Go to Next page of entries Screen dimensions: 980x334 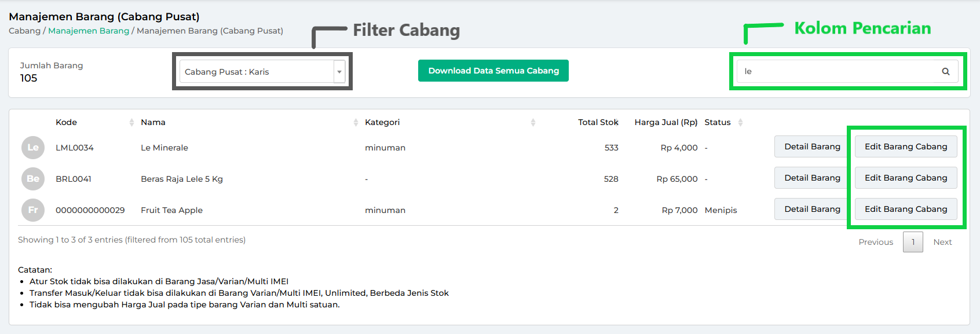(x=942, y=242)
